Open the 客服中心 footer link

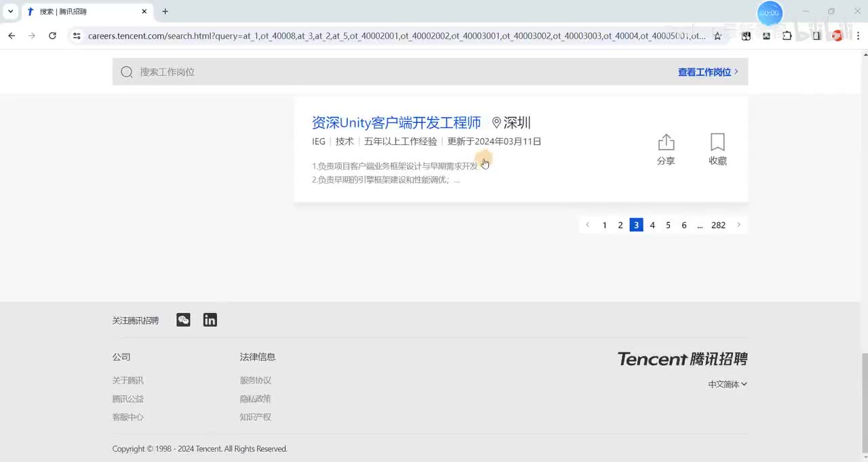click(128, 417)
